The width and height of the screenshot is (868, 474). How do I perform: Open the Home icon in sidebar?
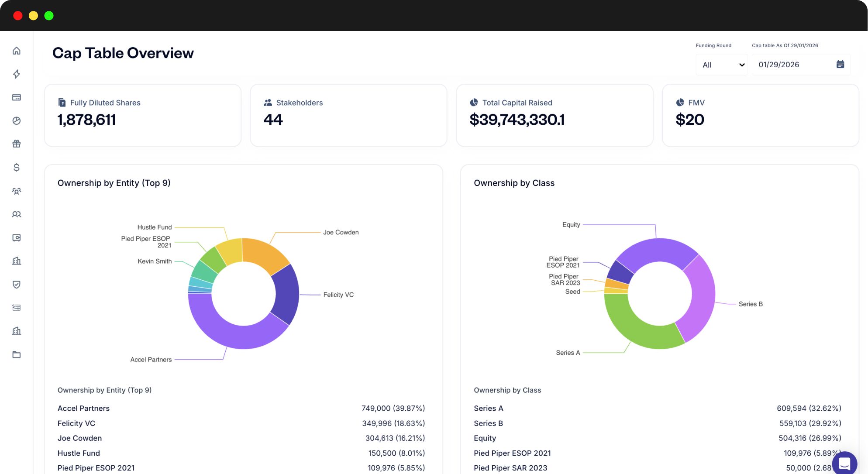[x=17, y=51]
